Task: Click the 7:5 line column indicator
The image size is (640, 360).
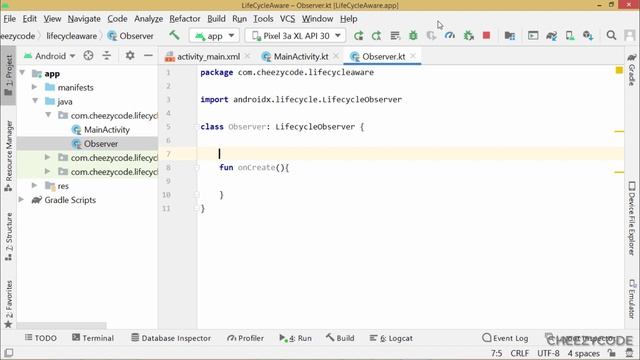Action: [496, 353]
